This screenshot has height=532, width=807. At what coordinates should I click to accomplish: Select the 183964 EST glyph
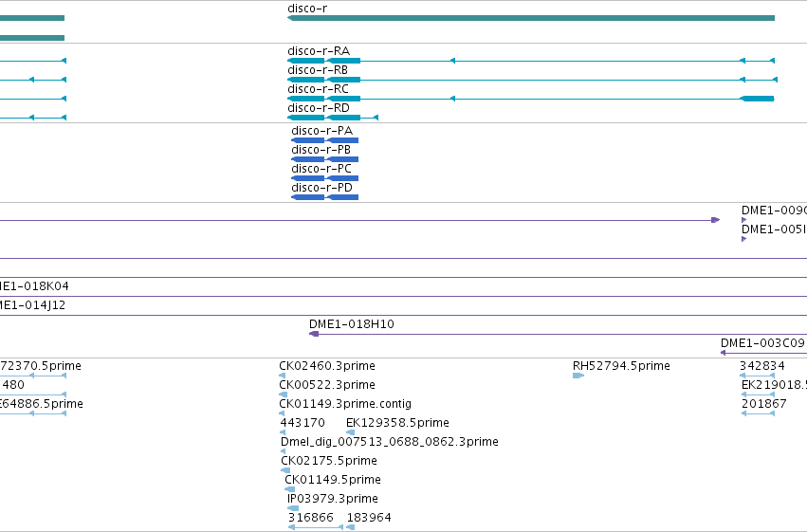[351, 527]
